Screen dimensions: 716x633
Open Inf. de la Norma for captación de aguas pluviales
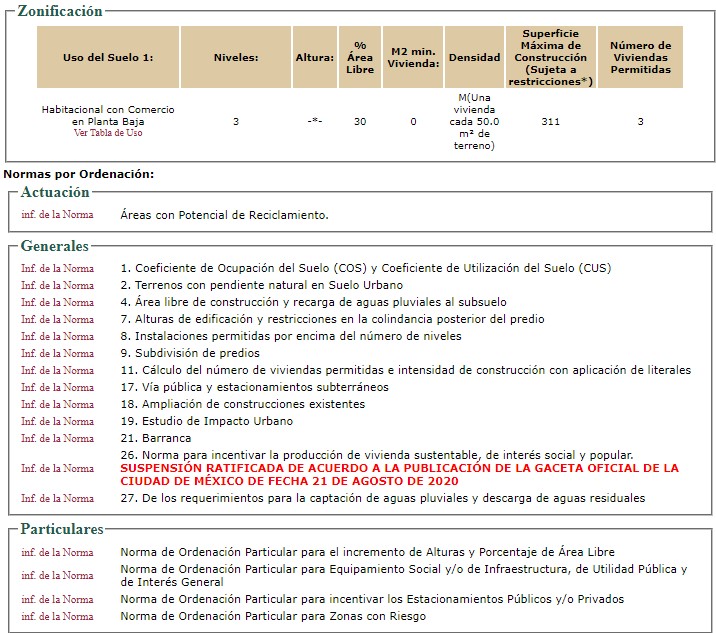coord(57,498)
